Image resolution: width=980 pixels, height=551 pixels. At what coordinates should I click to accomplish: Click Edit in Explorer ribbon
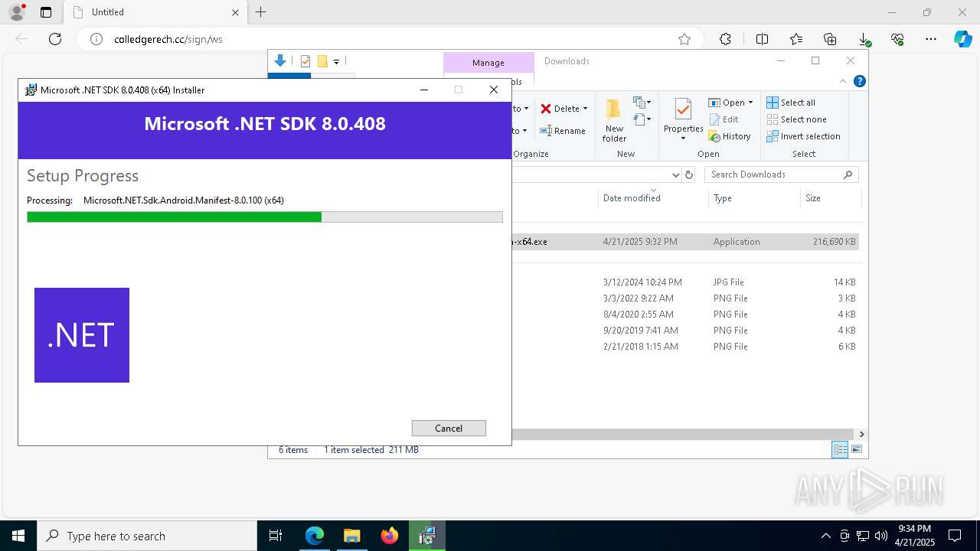point(724,119)
